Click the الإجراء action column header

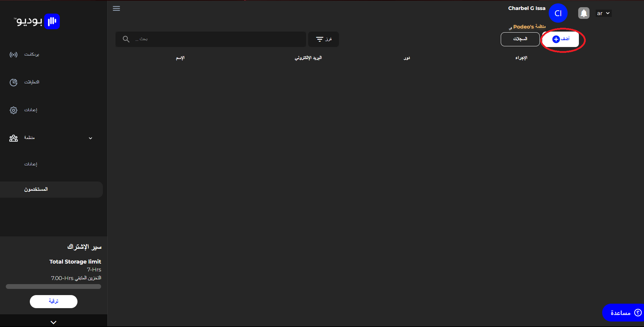pyautogui.click(x=521, y=58)
